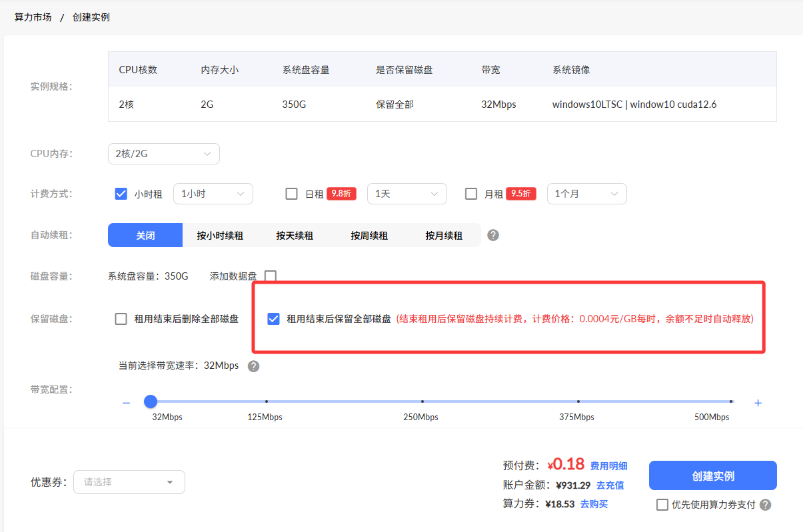Check the 添加数据盘 checkbox

(x=271, y=276)
